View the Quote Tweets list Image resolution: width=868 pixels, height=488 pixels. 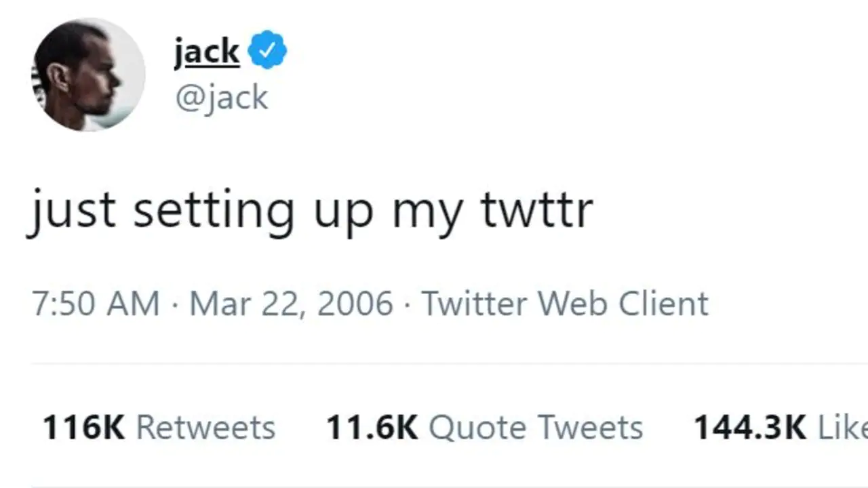point(536,428)
